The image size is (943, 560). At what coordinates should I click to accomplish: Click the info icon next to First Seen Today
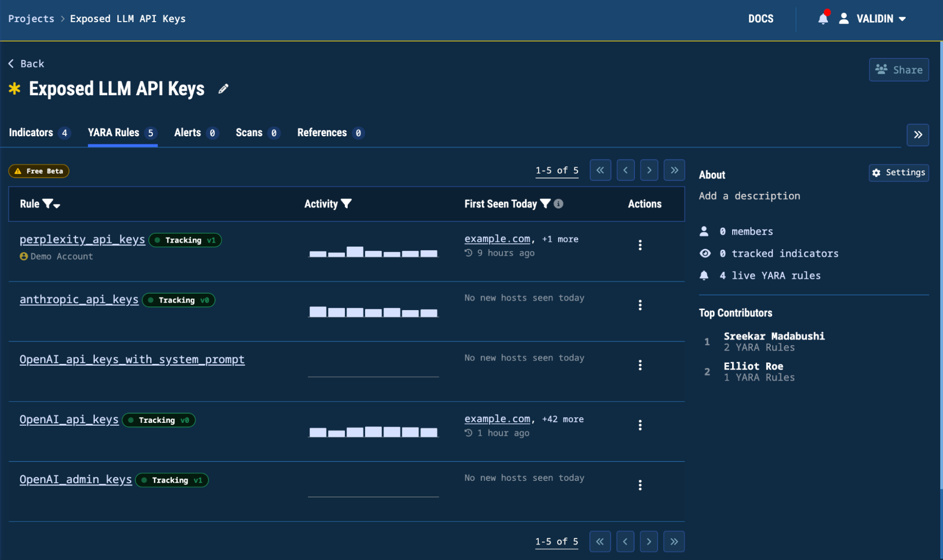click(559, 204)
